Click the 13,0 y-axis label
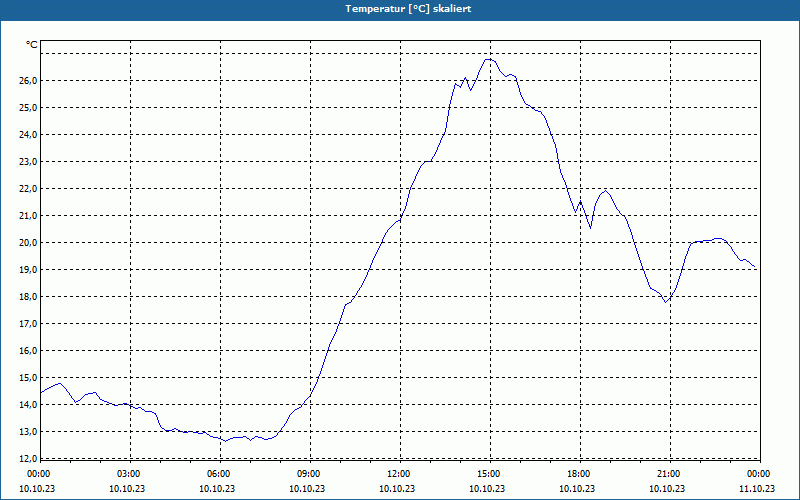 (x=28, y=432)
